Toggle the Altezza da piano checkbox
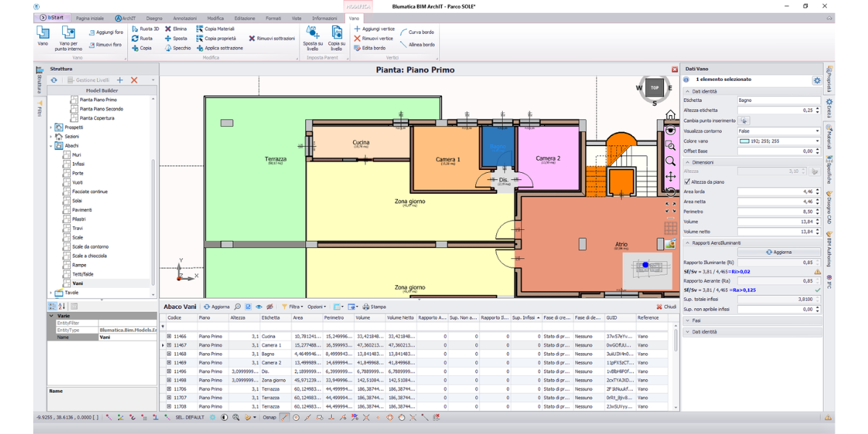Image resolution: width=868 pixels, height=434 pixels. [687, 182]
